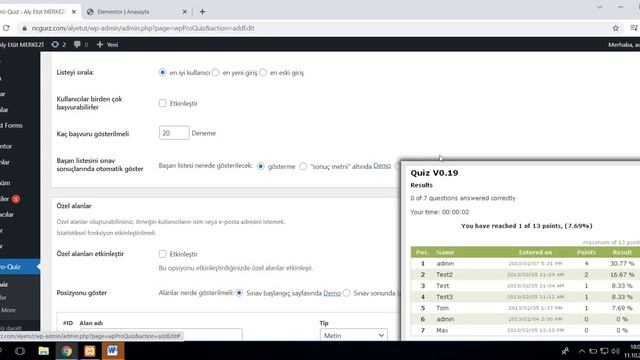
Task: Open the Forms item in the sidebar
Action: pos(11,125)
